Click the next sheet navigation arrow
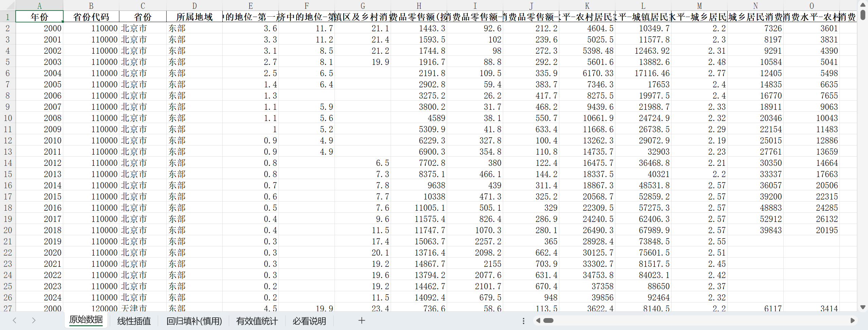 pos(33,320)
